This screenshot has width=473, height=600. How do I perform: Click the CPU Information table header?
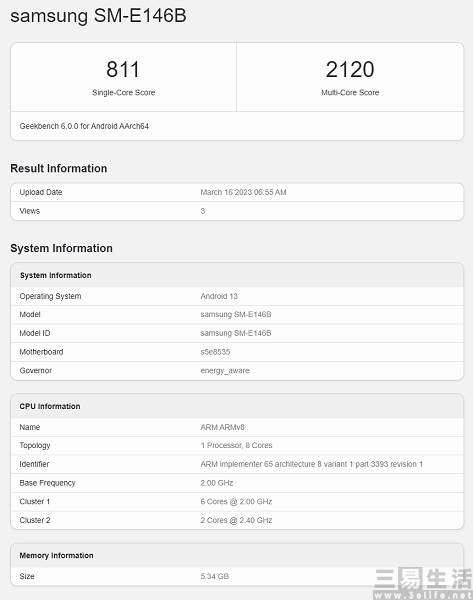pos(50,406)
